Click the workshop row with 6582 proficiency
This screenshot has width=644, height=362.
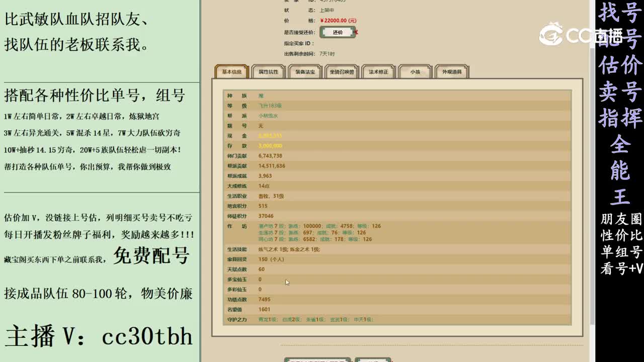pos(315,239)
